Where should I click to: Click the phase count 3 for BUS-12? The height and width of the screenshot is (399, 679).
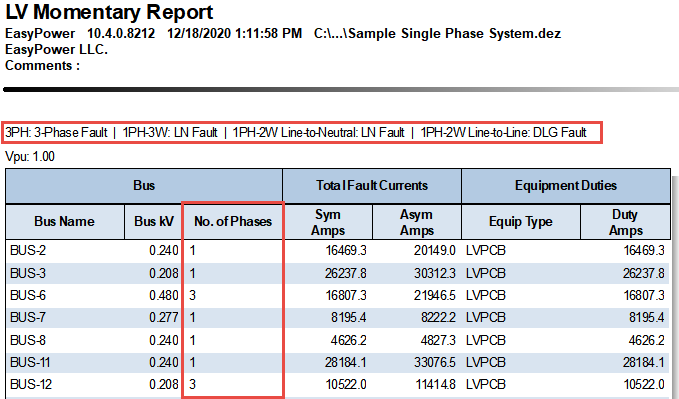point(193,384)
